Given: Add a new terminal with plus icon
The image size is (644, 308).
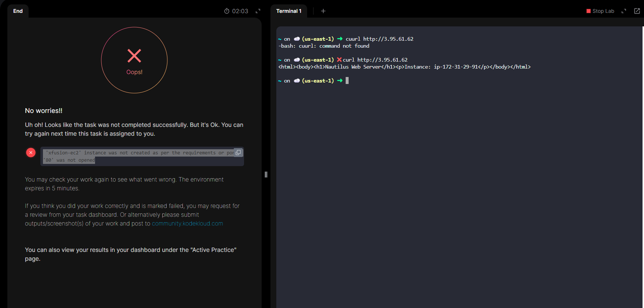Looking at the screenshot, I should click(x=323, y=11).
